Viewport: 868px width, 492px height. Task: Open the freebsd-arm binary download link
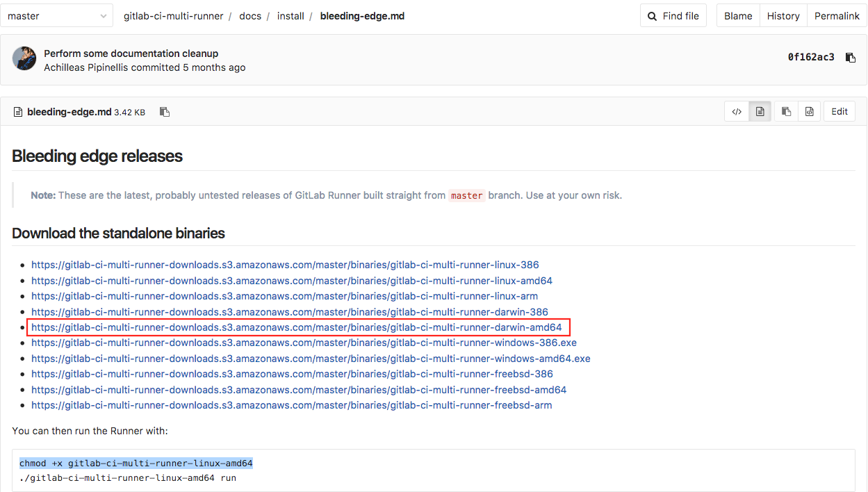(x=291, y=405)
